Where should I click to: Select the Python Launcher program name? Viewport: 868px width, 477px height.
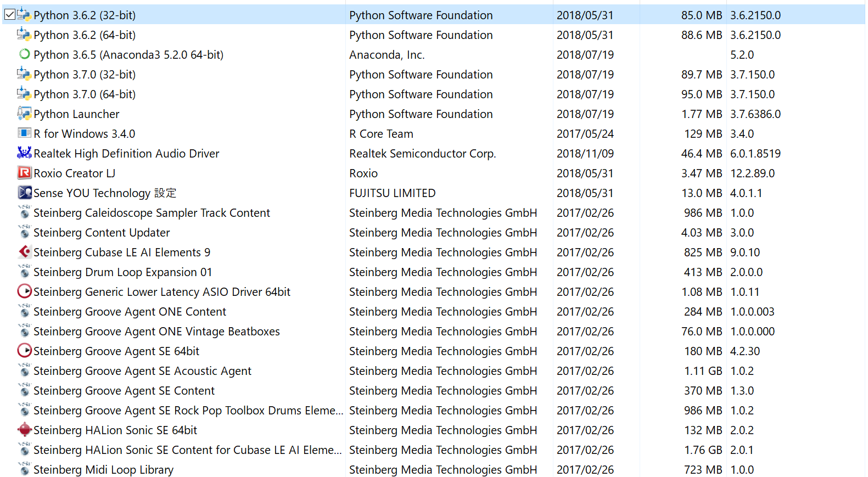(x=76, y=114)
